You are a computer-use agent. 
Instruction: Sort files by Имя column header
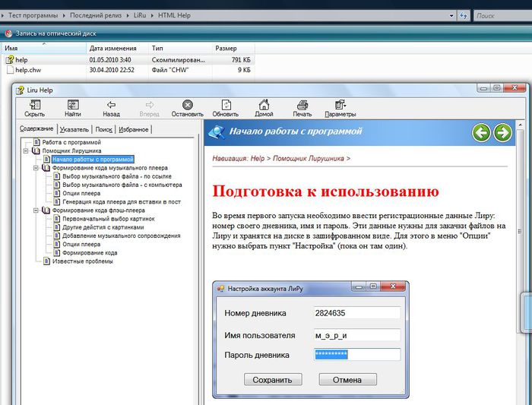[43, 48]
